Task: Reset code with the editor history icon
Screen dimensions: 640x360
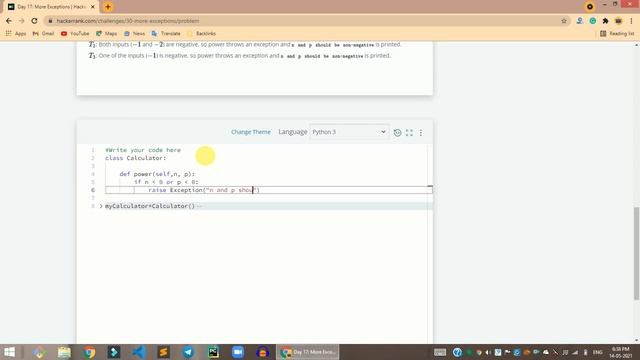Action: click(397, 132)
